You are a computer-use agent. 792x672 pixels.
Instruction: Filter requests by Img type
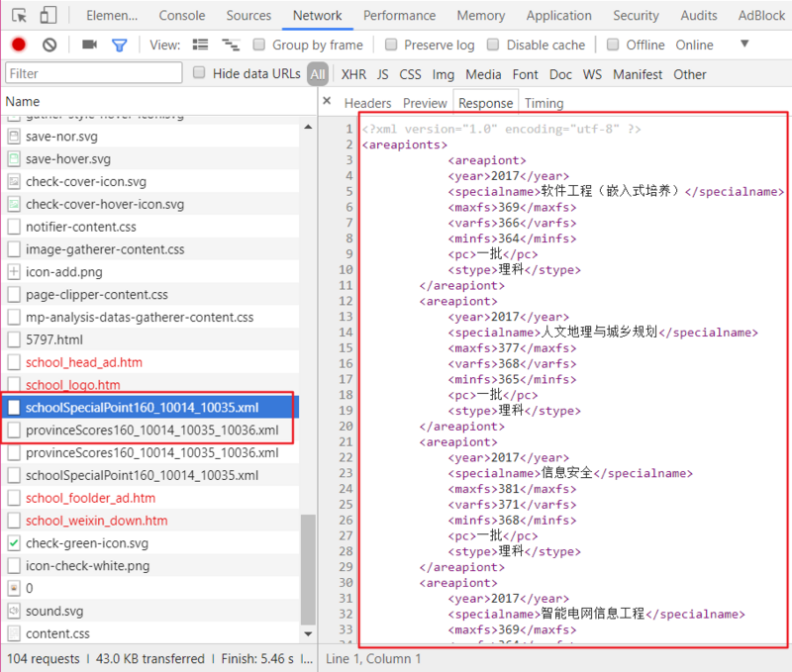[x=443, y=74]
